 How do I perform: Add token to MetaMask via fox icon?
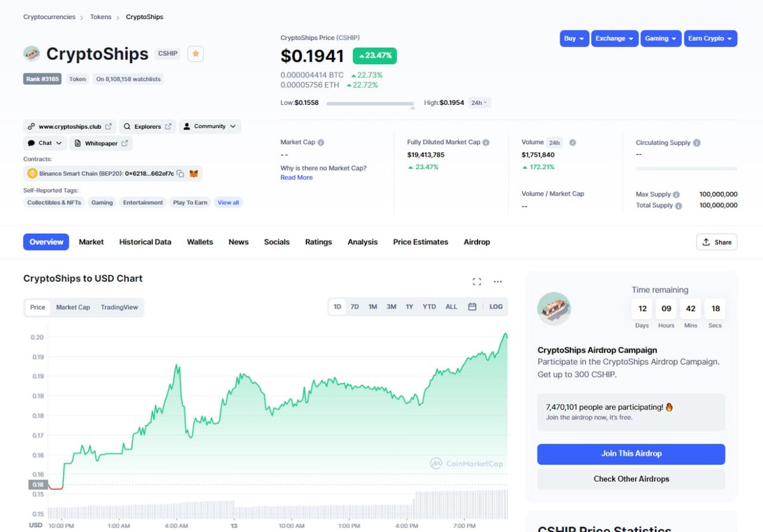point(195,174)
